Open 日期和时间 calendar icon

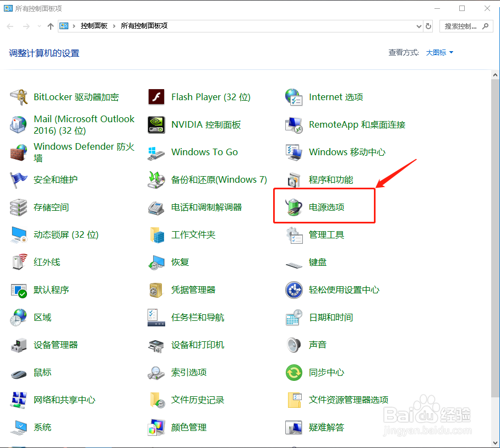pyautogui.click(x=294, y=318)
